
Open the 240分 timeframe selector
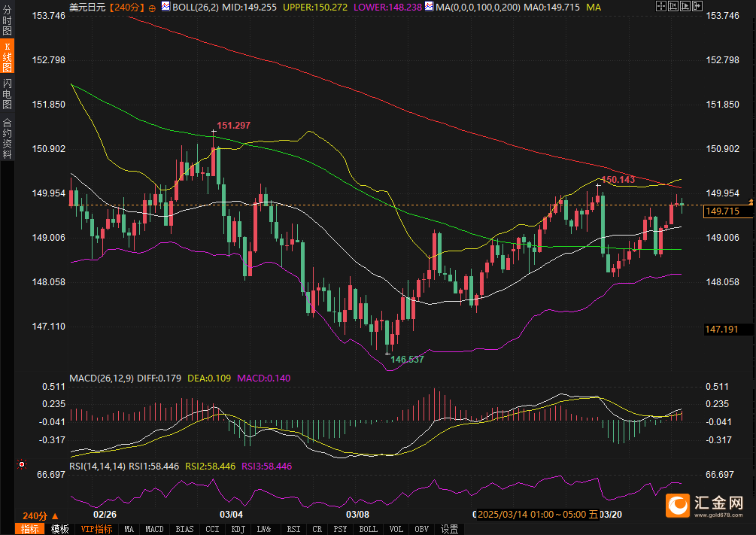point(41,515)
